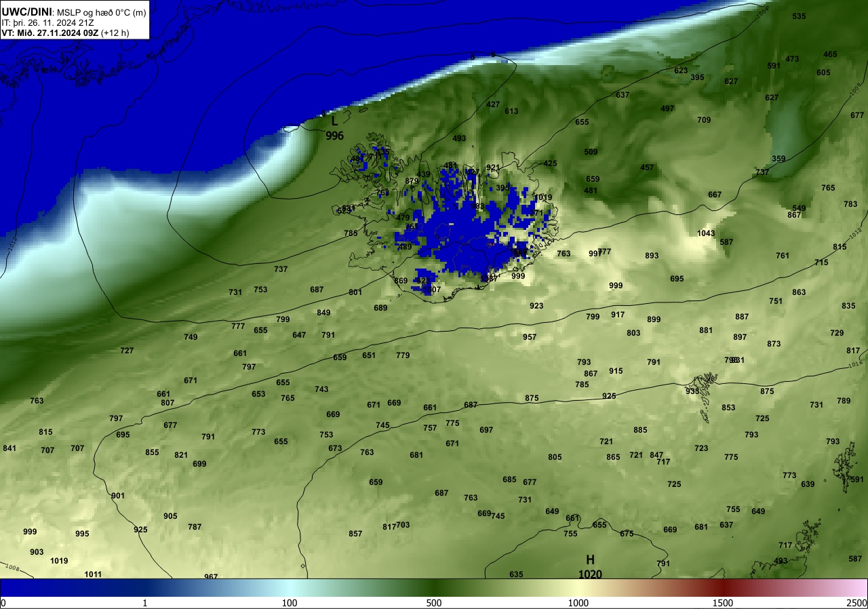
Task: Click the height value 457
Action: point(648,168)
